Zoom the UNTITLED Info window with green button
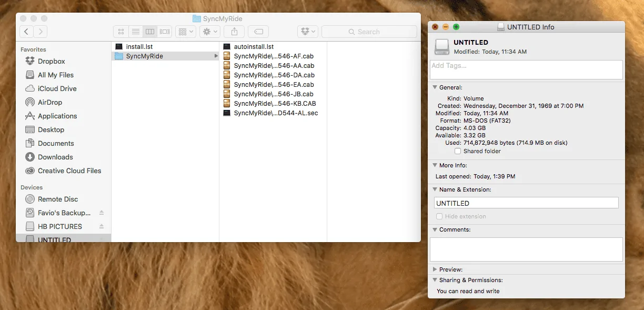644x310 pixels. coord(456,27)
